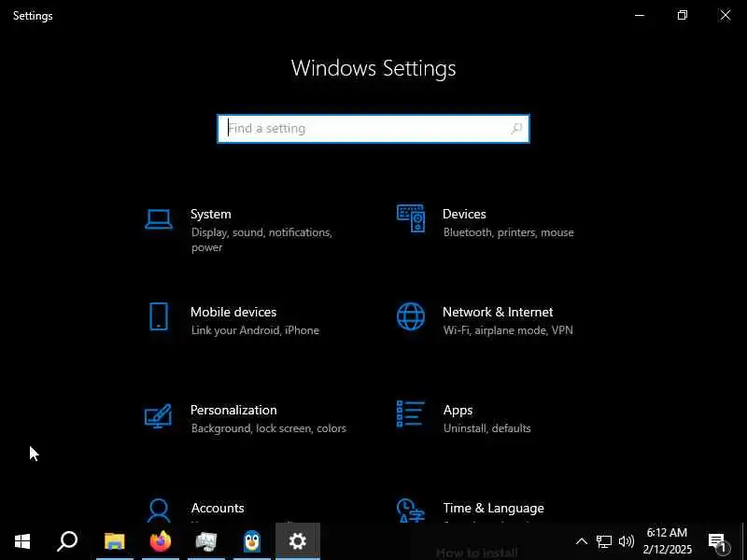Open the Accounts person icon
The height and width of the screenshot is (560, 747).
pos(159,511)
